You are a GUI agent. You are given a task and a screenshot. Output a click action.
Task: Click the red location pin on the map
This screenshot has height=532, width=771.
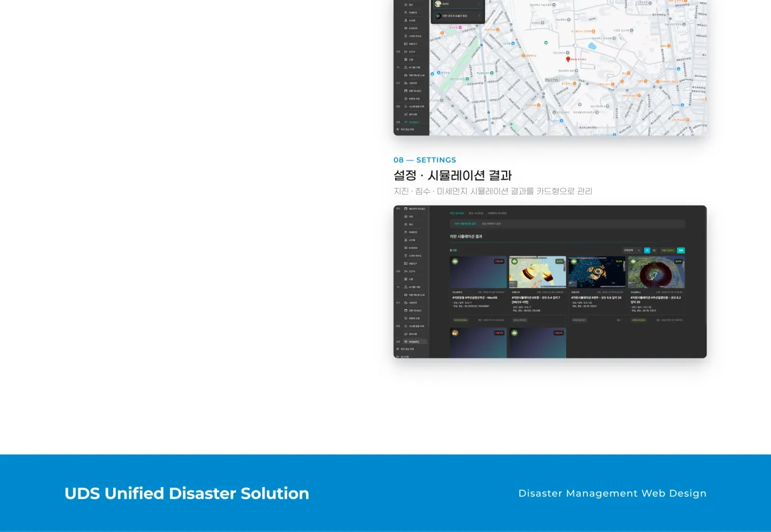[x=568, y=59]
